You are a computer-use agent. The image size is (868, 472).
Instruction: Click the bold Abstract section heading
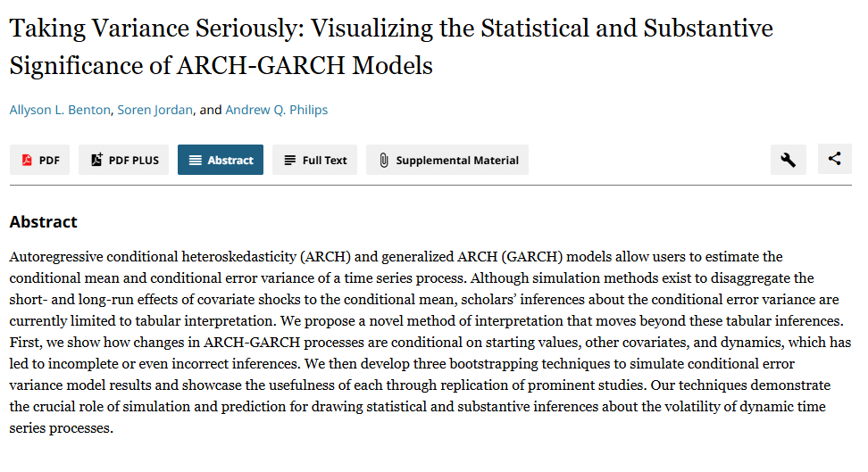(43, 222)
